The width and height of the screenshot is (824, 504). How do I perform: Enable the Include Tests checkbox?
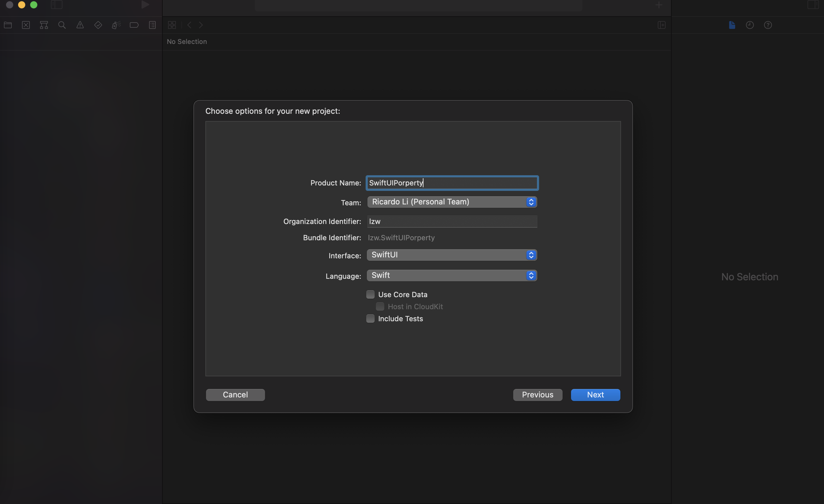(x=370, y=319)
